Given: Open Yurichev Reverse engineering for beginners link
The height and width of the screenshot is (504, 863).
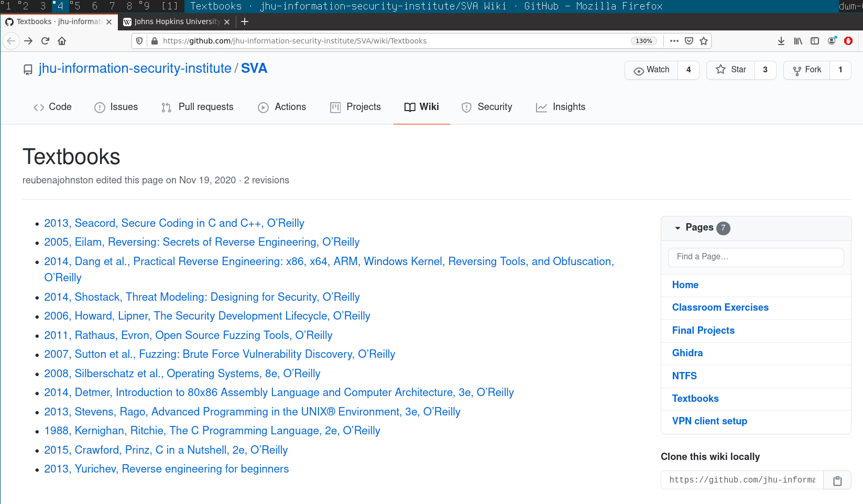Looking at the screenshot, I should 166,469.
